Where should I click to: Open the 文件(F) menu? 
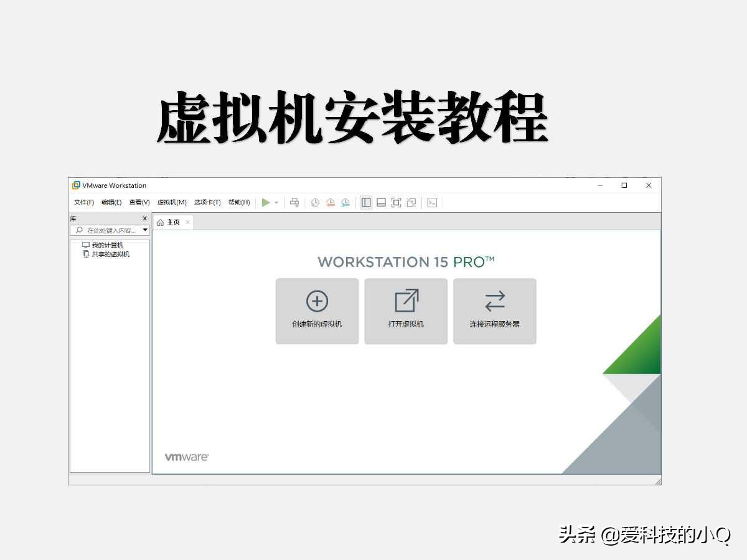click(x=84, y=202)
